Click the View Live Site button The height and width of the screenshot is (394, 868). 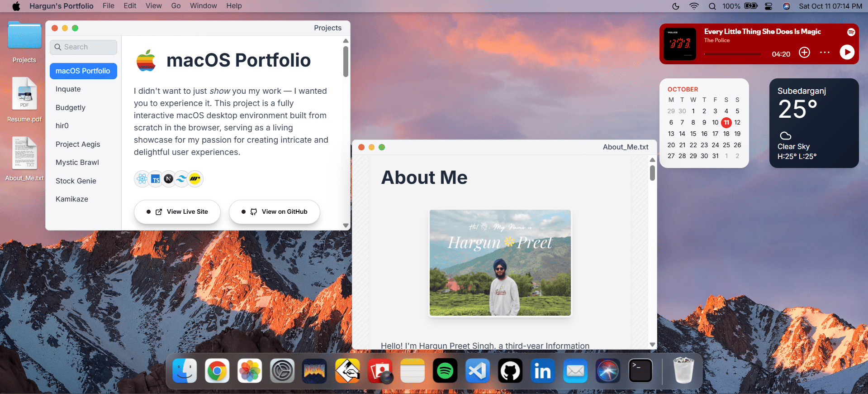pos(177,211)
